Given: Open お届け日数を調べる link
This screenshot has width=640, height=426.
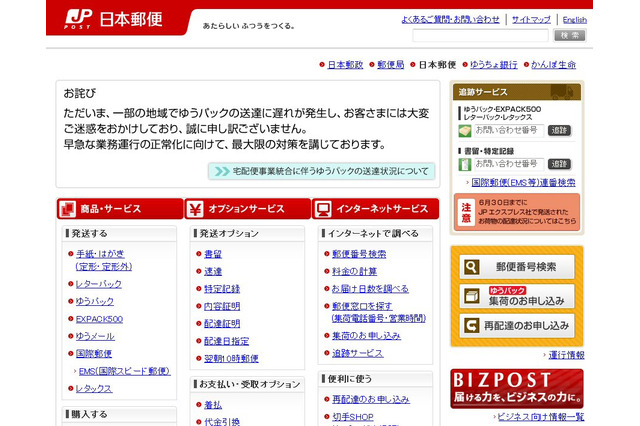Looking at the screenshot, I should click(x=370, y=289).
